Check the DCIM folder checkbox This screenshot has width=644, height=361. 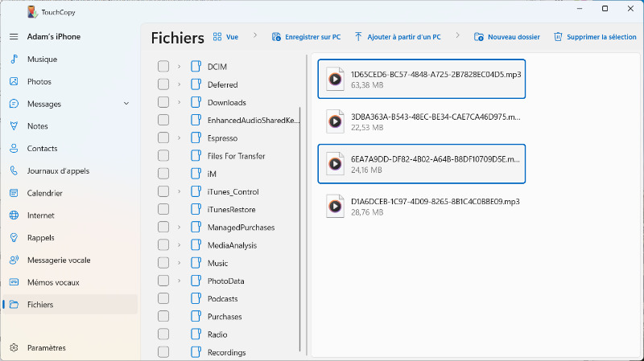163,67
